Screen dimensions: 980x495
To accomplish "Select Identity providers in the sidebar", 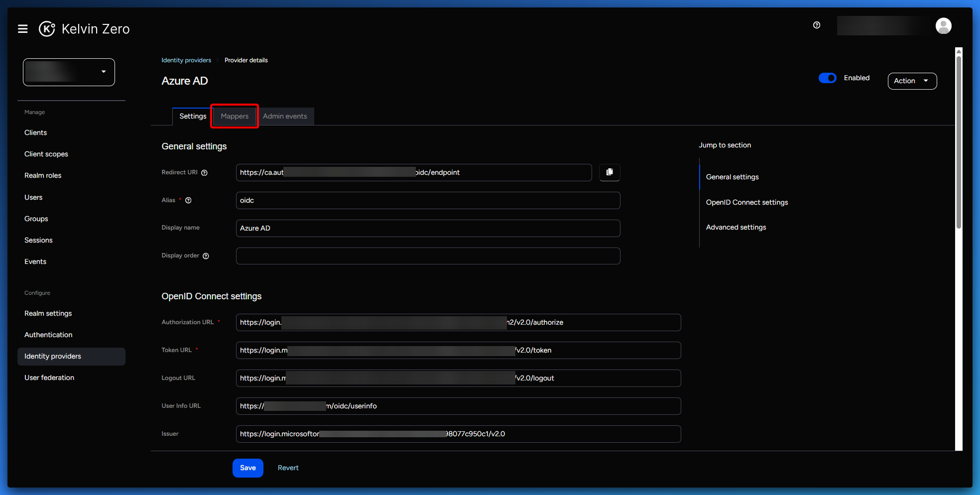I will coord(71,356).
